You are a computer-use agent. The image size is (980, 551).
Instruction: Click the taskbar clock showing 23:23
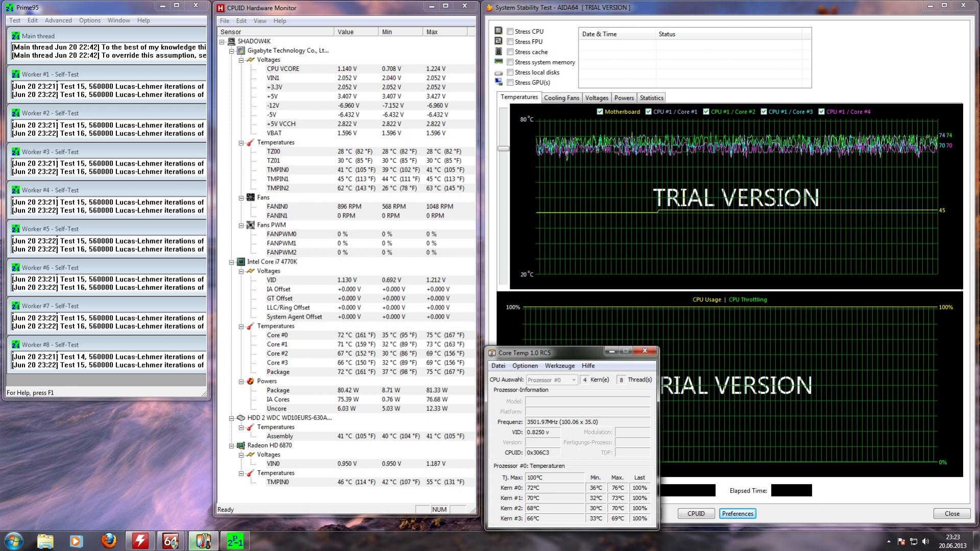[x=952, y=541]
